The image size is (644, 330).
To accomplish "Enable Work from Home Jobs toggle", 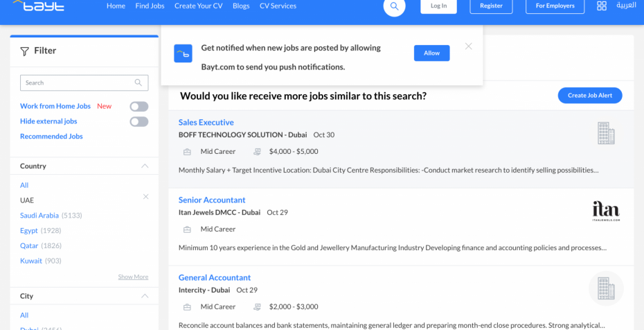I will pos(139,107).
